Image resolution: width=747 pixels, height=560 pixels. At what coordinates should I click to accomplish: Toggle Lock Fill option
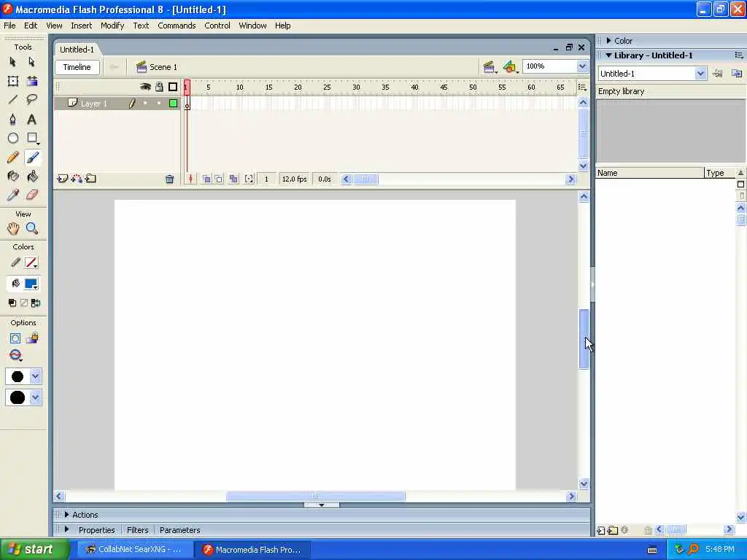pos(32,338)
